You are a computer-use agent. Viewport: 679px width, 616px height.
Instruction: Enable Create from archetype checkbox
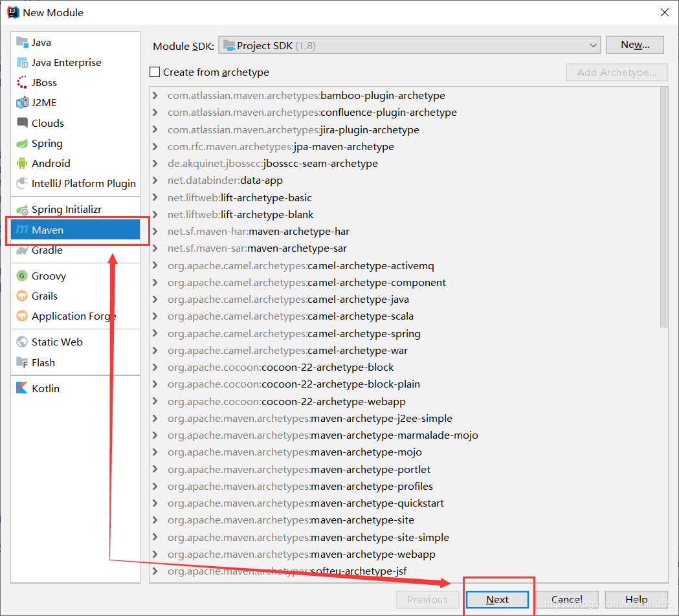[155, 72]
